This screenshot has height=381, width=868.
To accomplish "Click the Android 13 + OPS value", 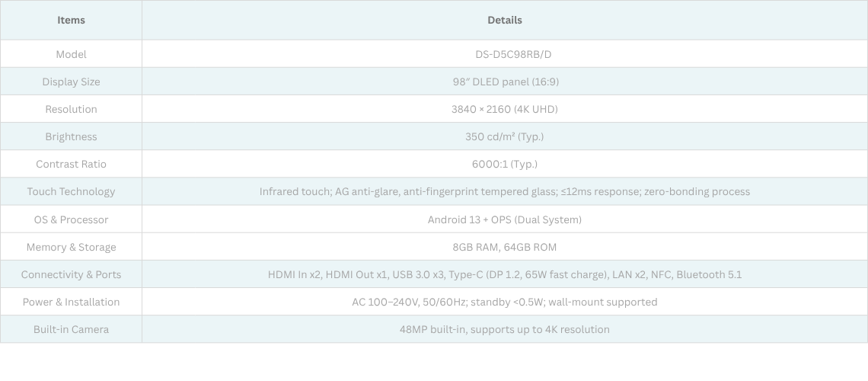I will 504,219.
